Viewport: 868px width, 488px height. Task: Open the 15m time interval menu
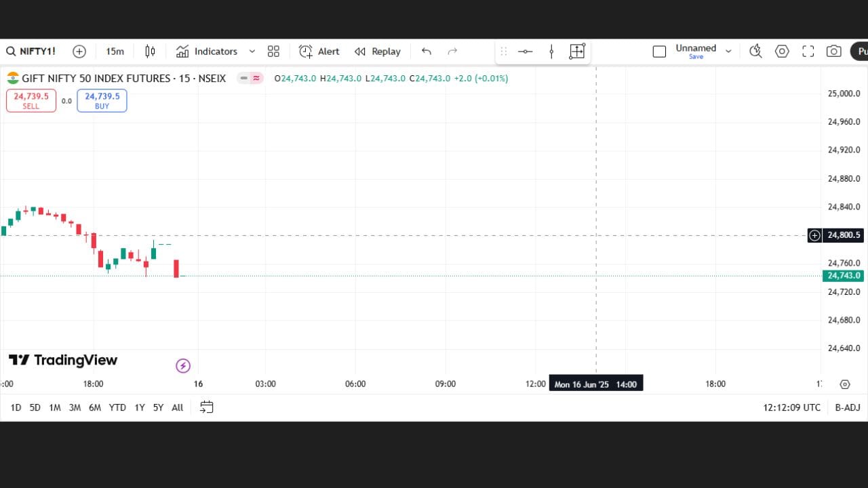(x=115, y=52)
